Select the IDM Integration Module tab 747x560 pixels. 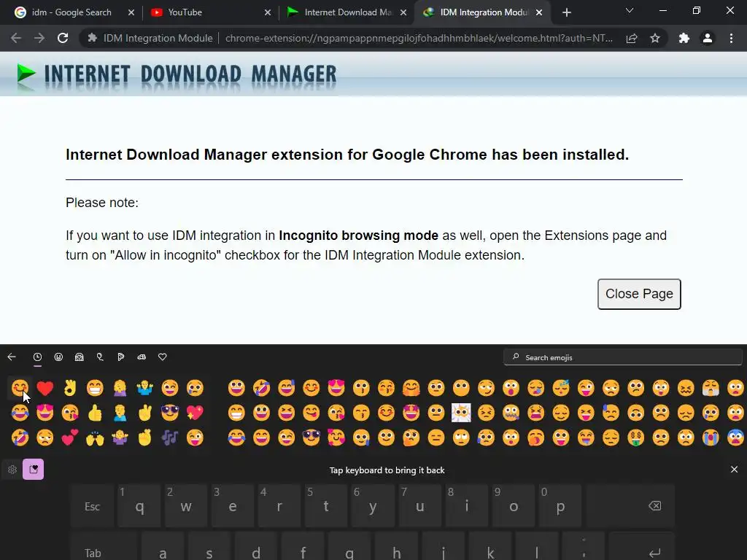(x=482, y=12)
